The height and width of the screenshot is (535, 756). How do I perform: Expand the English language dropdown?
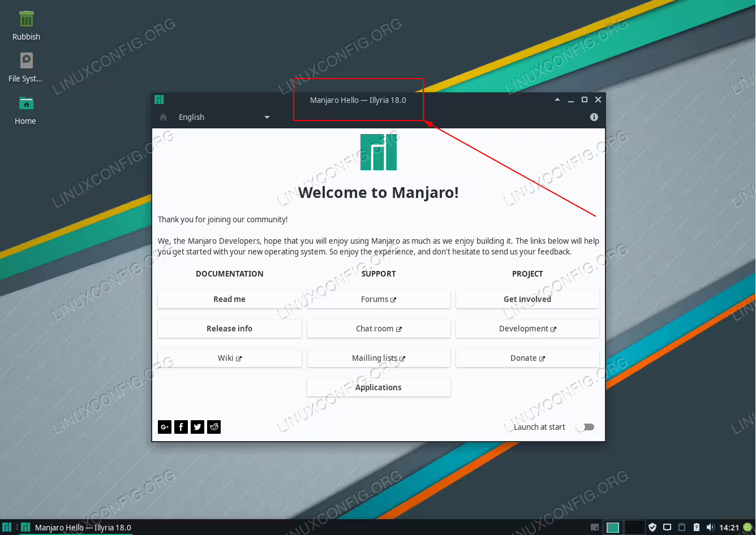(x=224, y=117)
